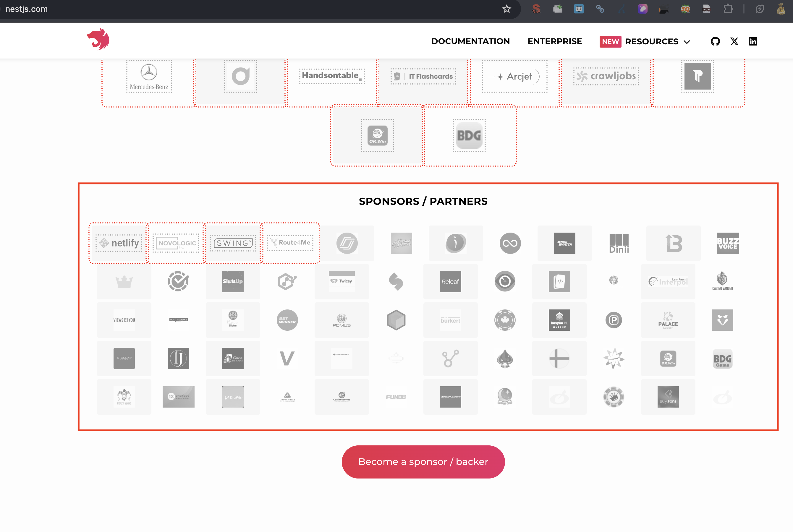Open the NovoLogic partner logo
This screenshot has height=532, width=793.
click(176, 243)
